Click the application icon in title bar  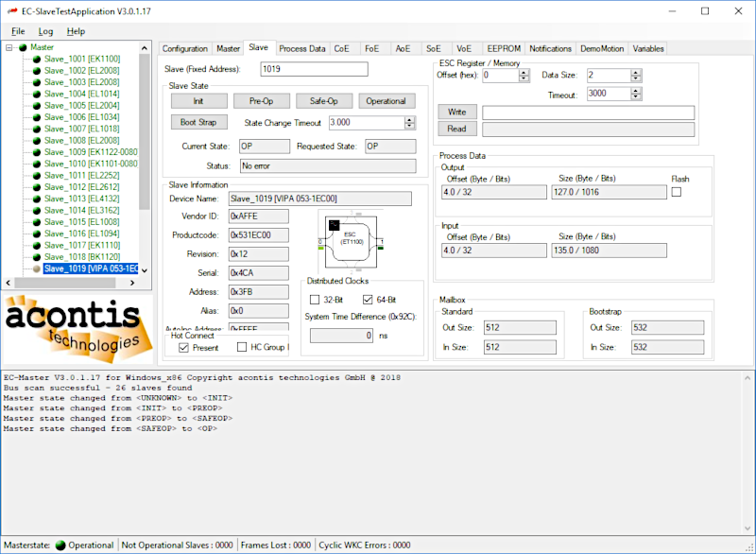coord(12,11)
